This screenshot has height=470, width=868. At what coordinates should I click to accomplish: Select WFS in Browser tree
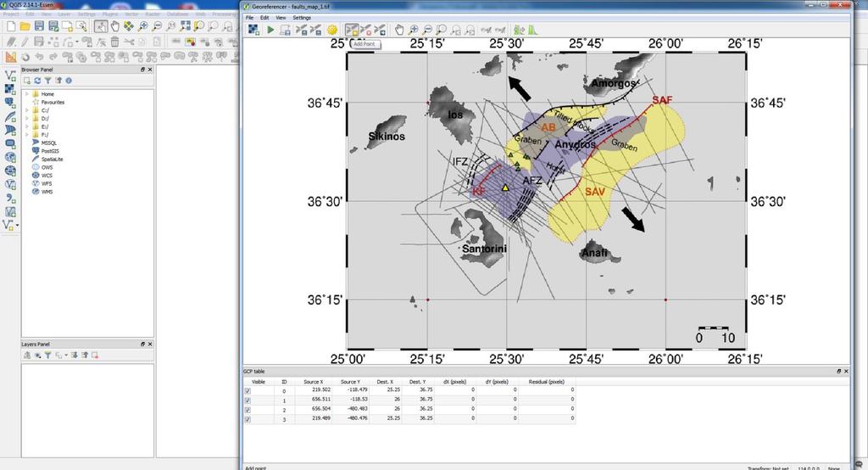pyautogui.click(x=47, y=183)
